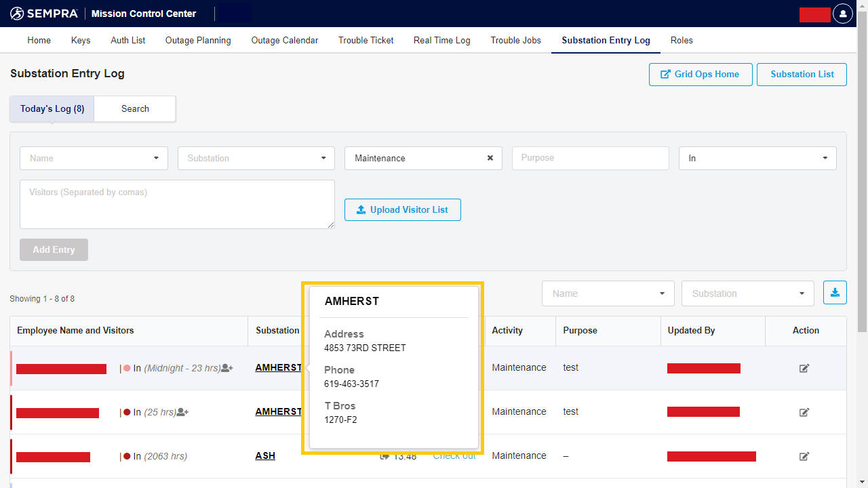The height and width of the screenshot is (488, 868).
Task: Go to Outage Calendar page
Action: point(284,40)
